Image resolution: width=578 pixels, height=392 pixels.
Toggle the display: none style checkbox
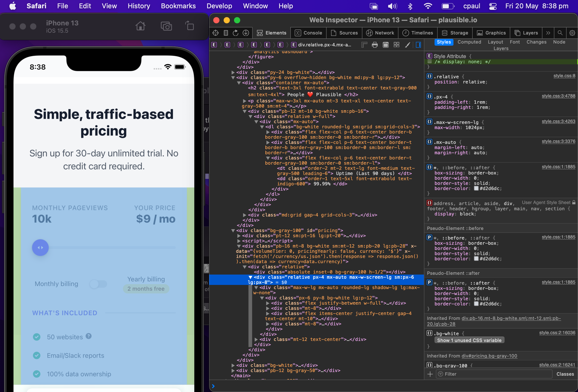click(x=430, y=62)
